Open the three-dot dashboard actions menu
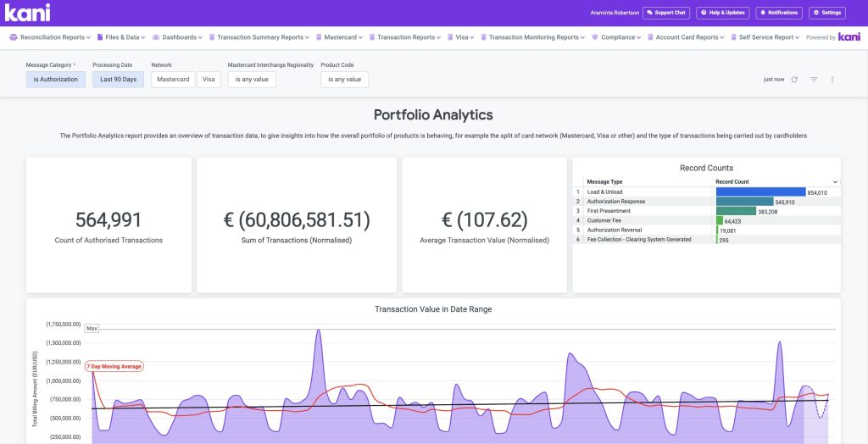 [x=832, y=80]
